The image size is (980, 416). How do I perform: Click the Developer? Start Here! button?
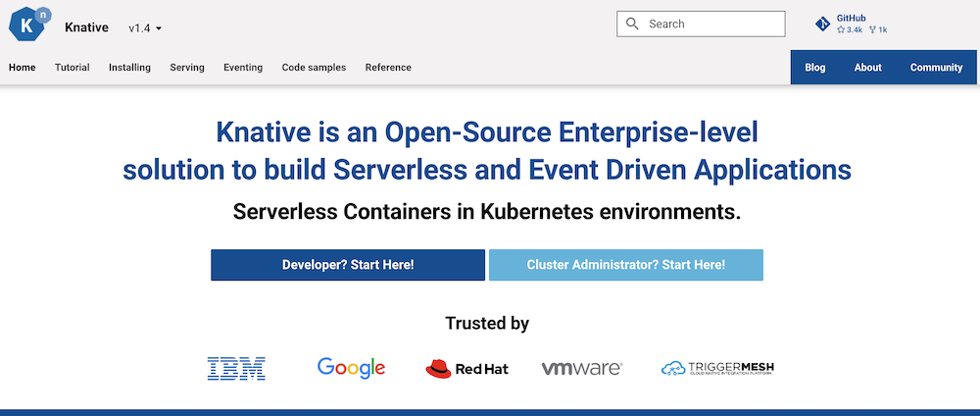(348, 265)
